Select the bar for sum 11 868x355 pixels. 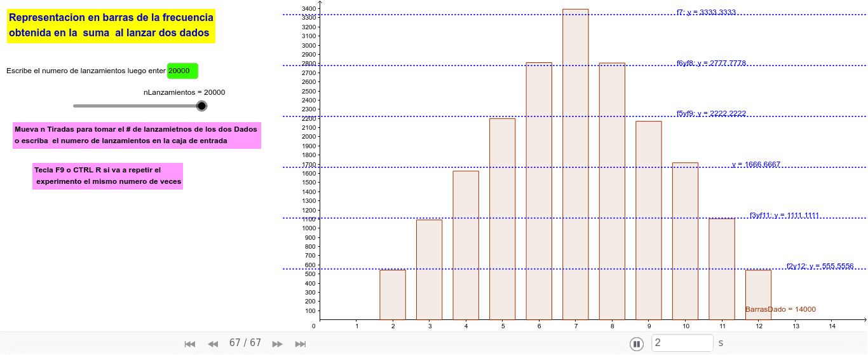(x=722, y=269)
